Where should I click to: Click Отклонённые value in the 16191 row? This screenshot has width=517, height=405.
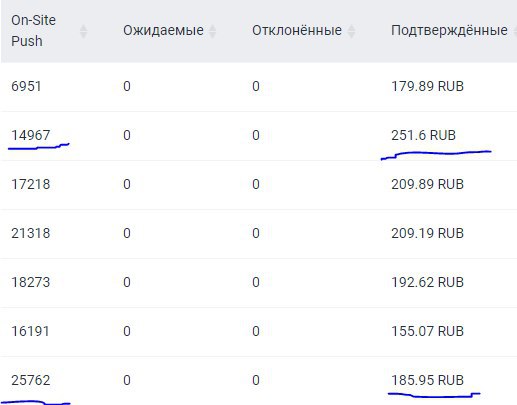256,331
